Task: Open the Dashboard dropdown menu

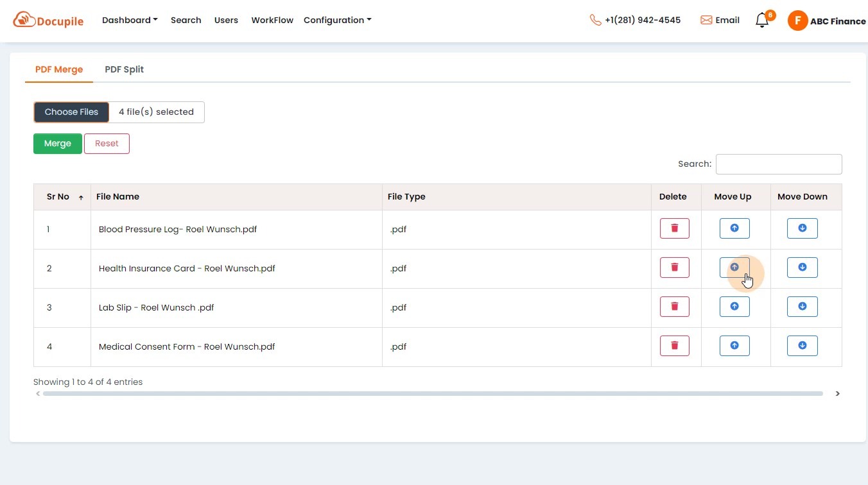Action: [129, 20]
